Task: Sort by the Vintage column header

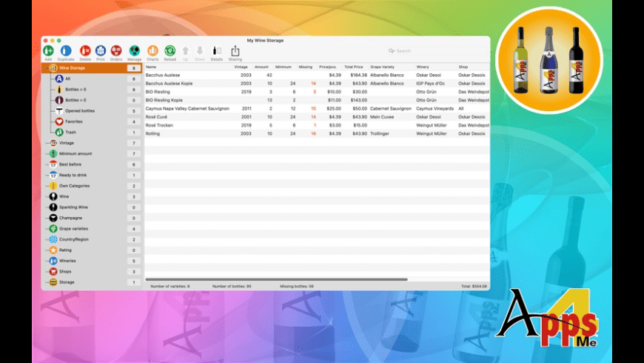Action: tap(241, 67)
